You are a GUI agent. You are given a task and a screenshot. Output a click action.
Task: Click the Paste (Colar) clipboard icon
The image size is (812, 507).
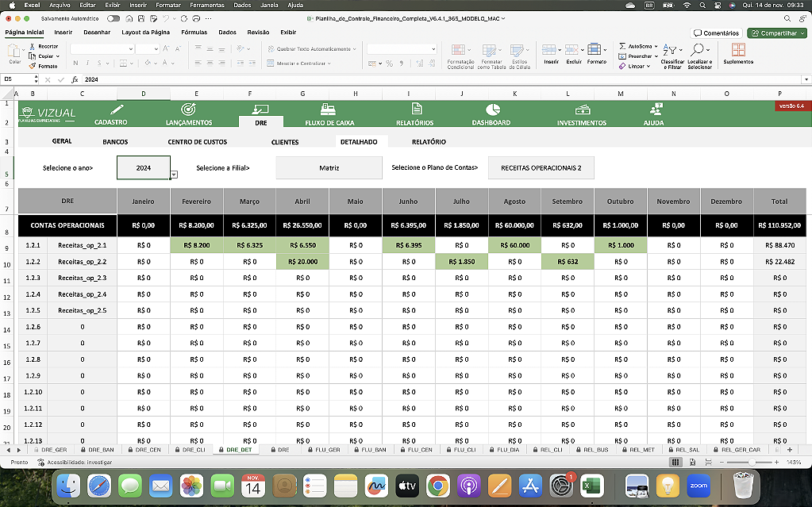(14, 51)
